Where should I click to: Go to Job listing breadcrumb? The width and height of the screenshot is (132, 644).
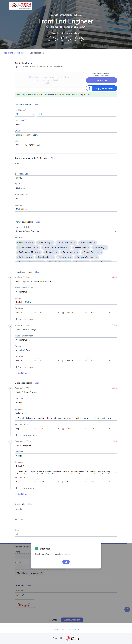coord(8,53)
